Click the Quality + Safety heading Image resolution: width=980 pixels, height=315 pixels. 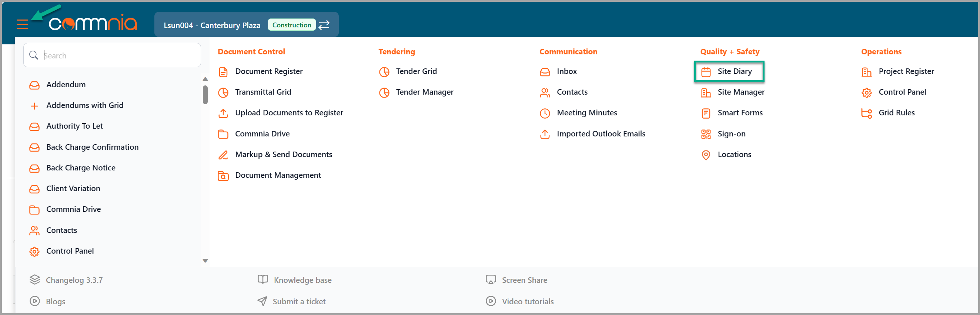(730, 52)
